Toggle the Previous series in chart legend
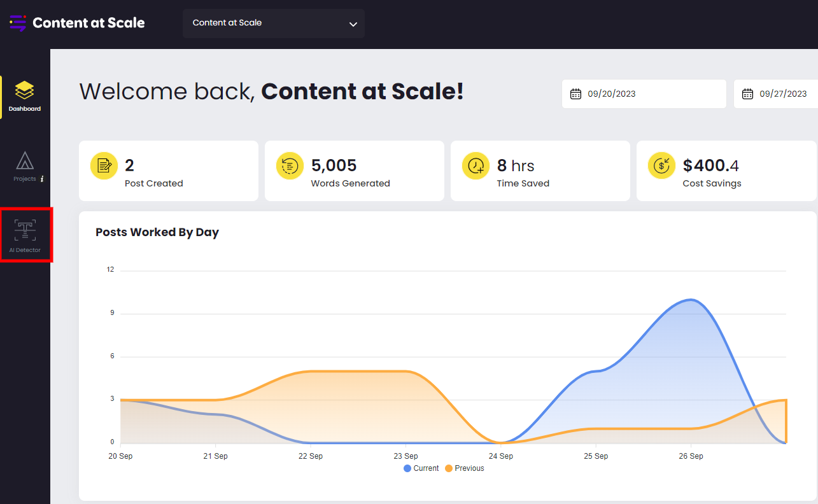This screenshot has height=504, width=818. (x=464, y=468)
